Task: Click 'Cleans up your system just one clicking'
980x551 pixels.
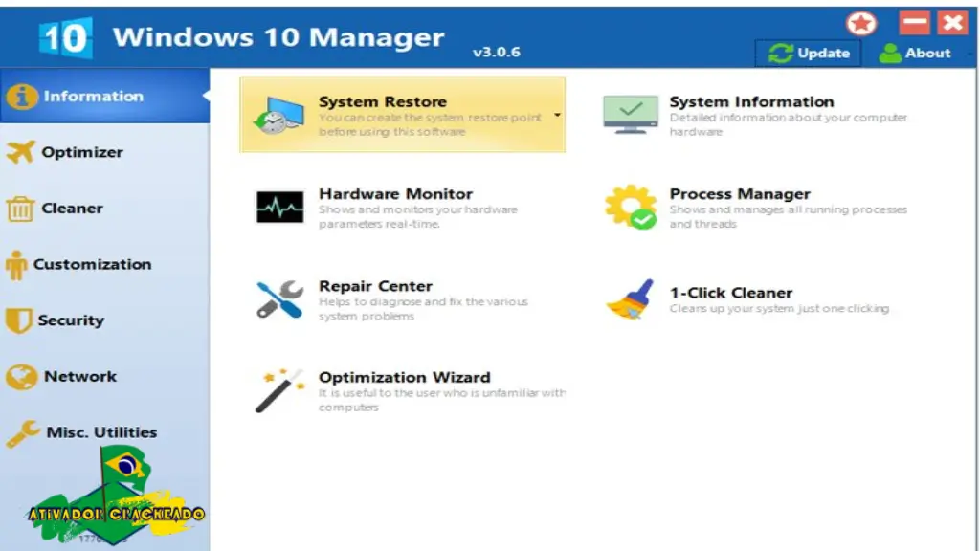Action: pyautogui.click(x=779, y=309)
